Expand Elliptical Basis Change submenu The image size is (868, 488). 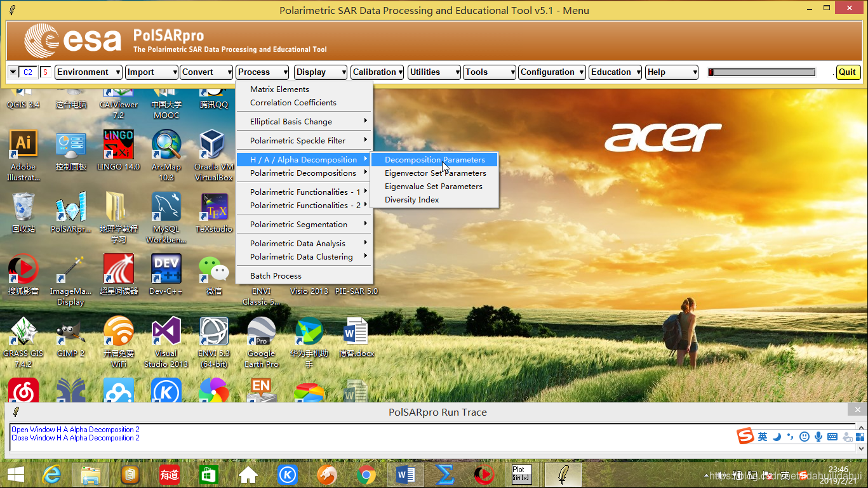click(x=304, y=122)
